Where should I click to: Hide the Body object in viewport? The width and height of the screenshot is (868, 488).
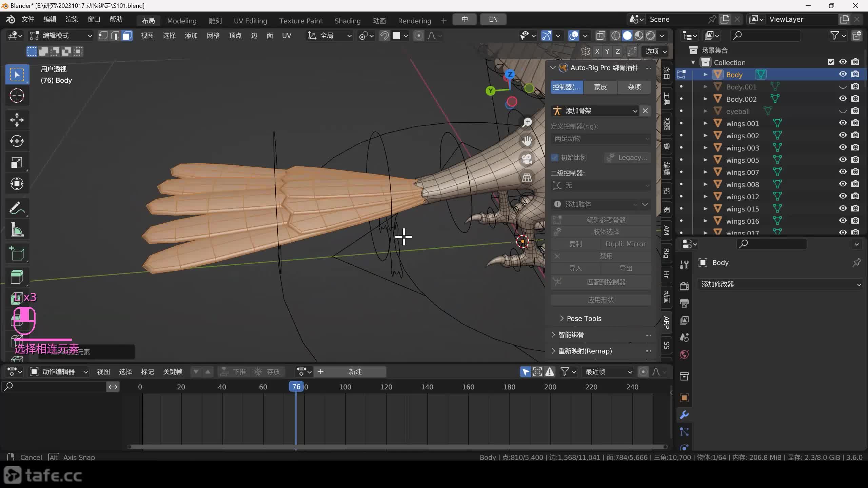click(843, 74)
